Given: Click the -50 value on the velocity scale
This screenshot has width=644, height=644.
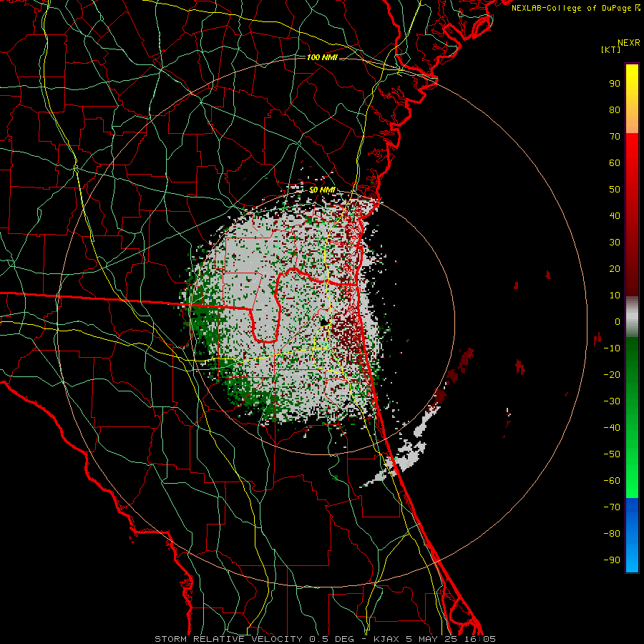Looking at the screenshot, I should (x=612, y=454).
